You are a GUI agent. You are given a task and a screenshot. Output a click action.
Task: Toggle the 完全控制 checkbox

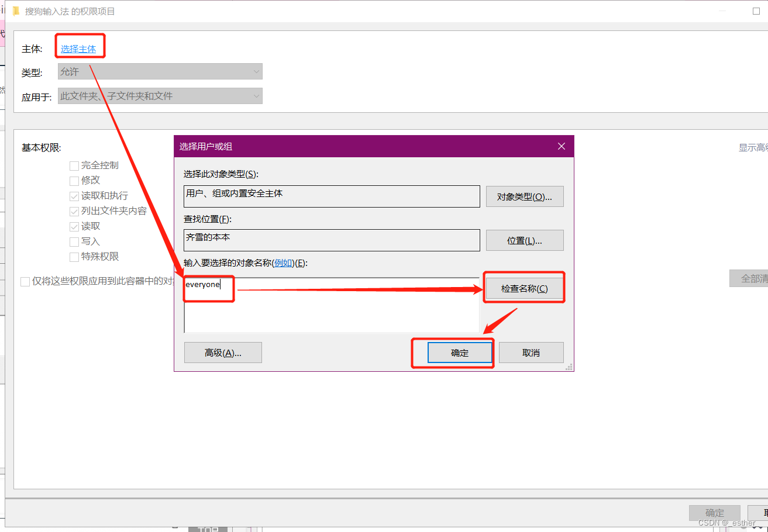coord(74,165)
